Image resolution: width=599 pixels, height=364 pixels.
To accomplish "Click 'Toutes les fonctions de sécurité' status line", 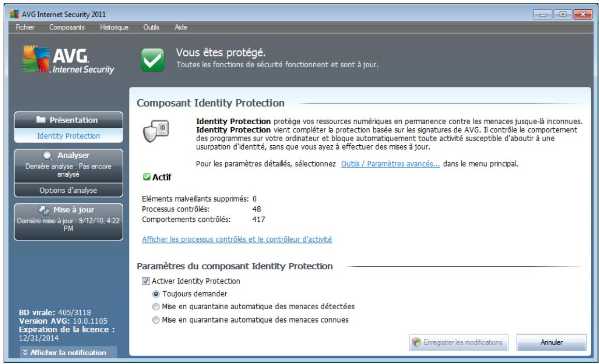I will (x=277, y=65).
